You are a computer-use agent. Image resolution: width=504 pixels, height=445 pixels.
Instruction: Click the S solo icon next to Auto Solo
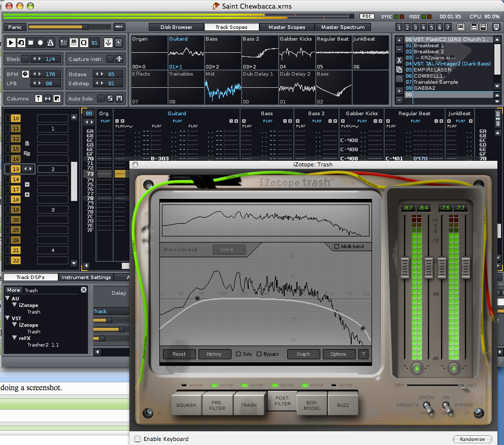pyautogui.click(x=110, y=98)
